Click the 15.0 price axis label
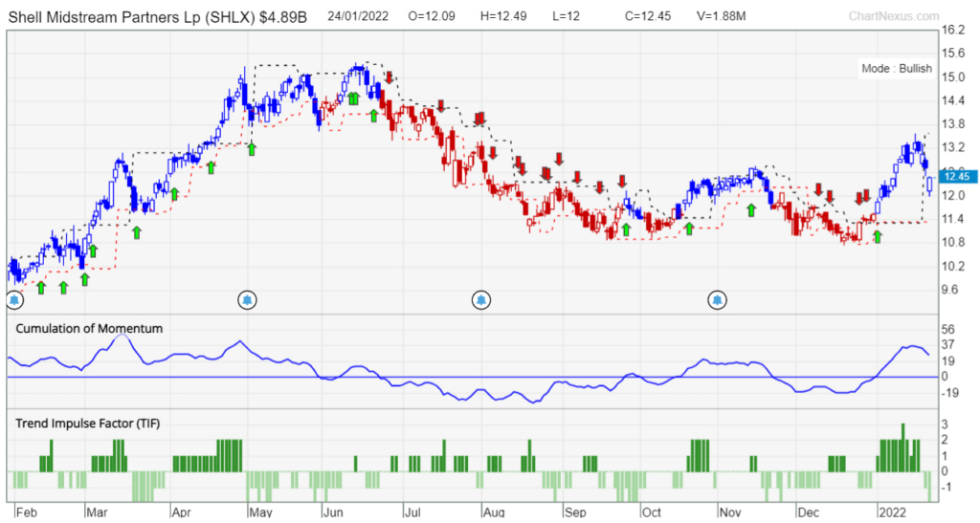Screen dimensions: 980x523 [x=953, y=77]
